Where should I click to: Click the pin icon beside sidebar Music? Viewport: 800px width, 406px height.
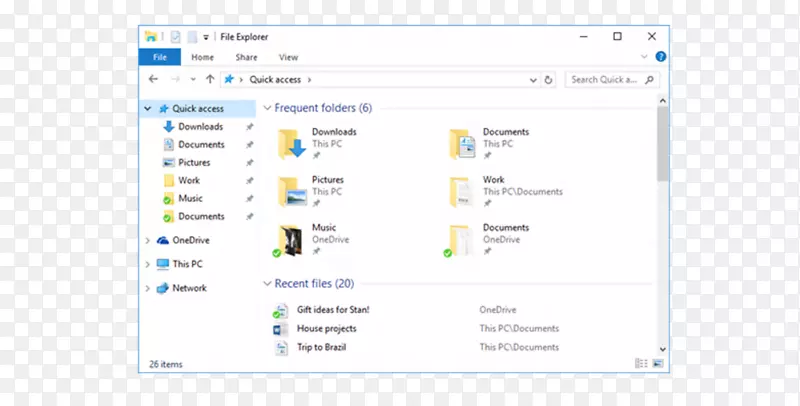[x=249, y=198]
